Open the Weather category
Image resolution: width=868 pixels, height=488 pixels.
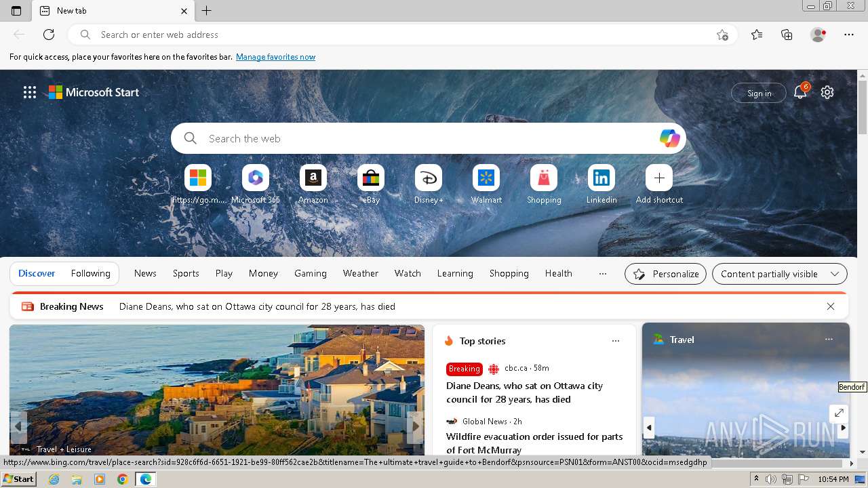pos(361,273)
